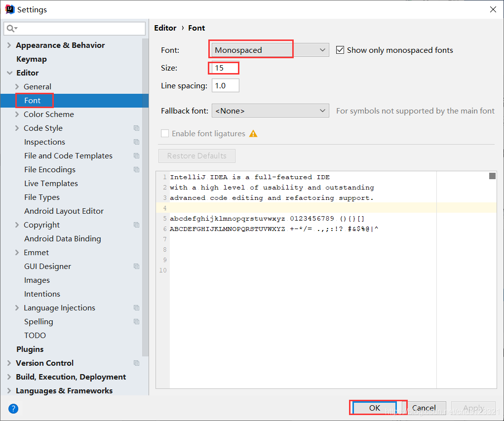
Task: Click the help question mark icon
Action: tap(13, 409)
